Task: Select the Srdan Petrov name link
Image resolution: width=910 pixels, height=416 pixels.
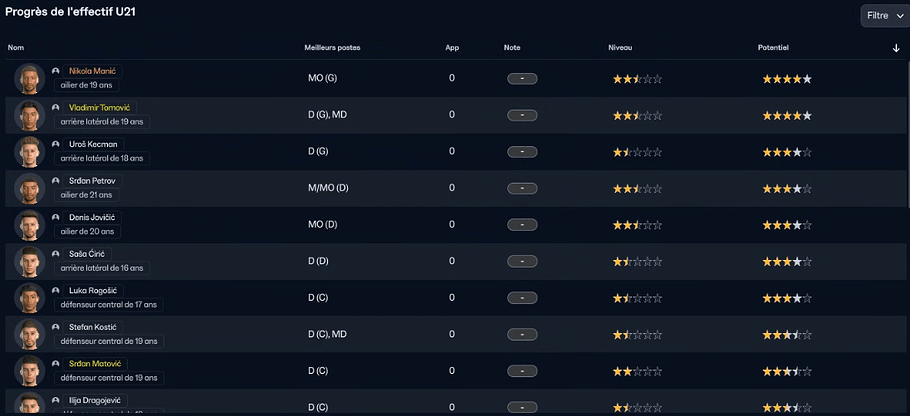Action: pyautogui.click(x=93, y=181)
